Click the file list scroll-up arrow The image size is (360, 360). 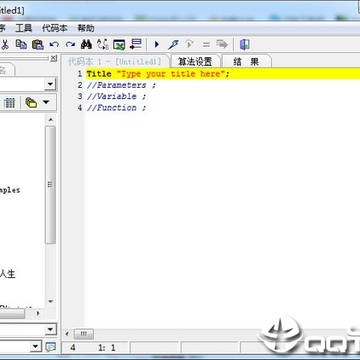51,119
